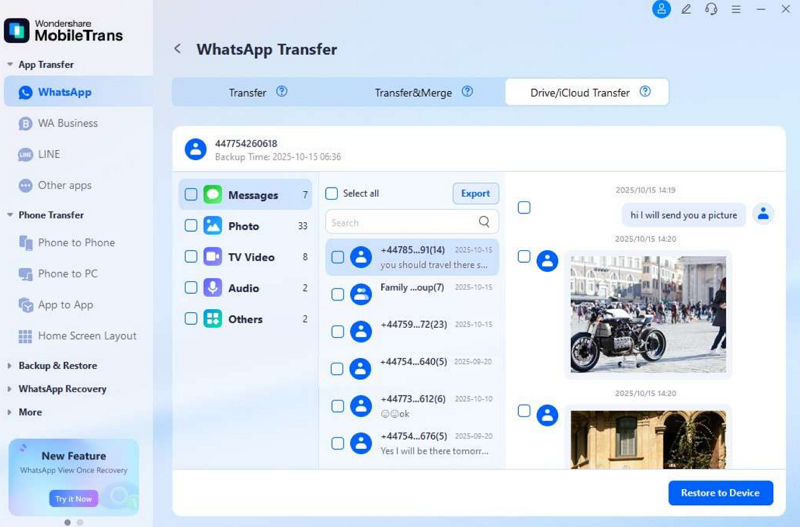The width and height of the screenshot is (800, 527).
Task: Click help icon next to Transfer&Merge
Action: click(468, 92)
